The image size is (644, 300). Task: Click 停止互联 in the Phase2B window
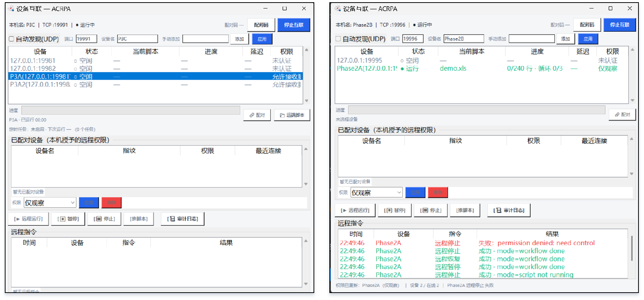tap(620, 25)
